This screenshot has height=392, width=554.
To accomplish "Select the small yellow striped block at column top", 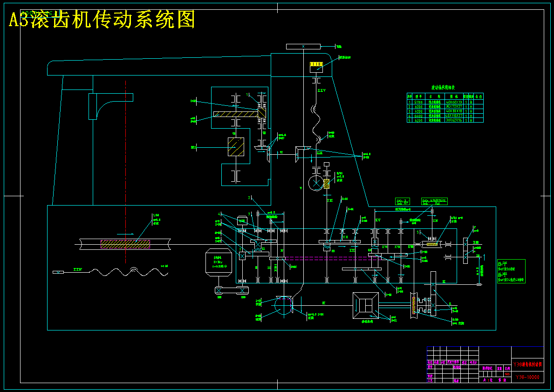I will 316,64.
